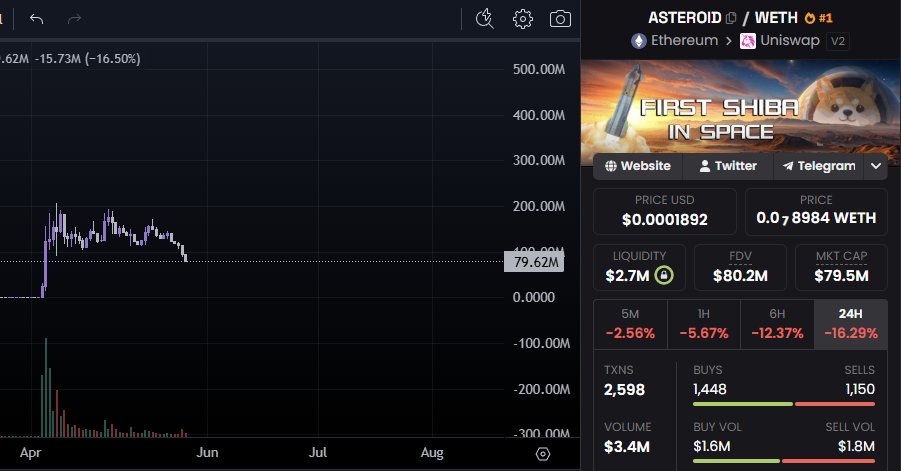Click the WETH pair name
Image resolution: width=901 pixels, height=471 pixels.
tap(776, 18)
